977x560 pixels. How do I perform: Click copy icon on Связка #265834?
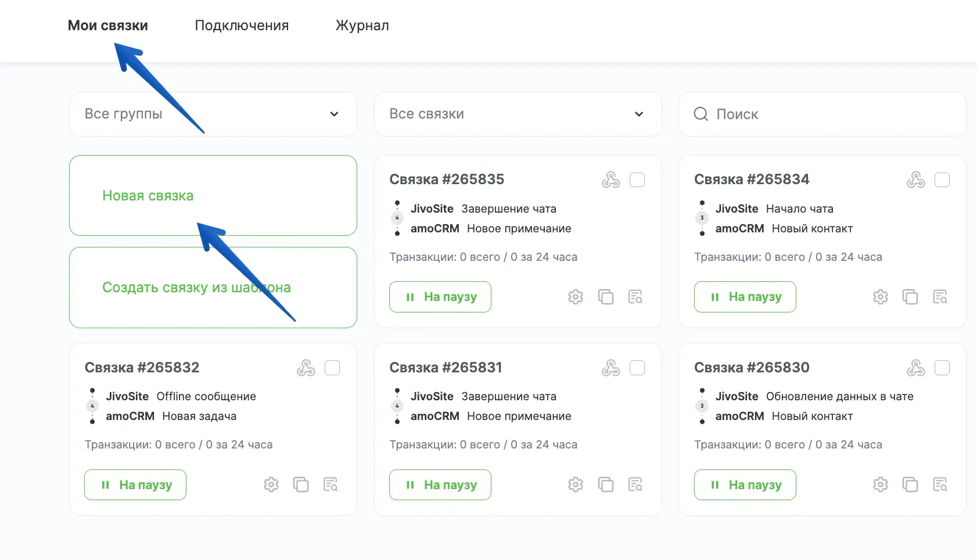coord(910,297)
